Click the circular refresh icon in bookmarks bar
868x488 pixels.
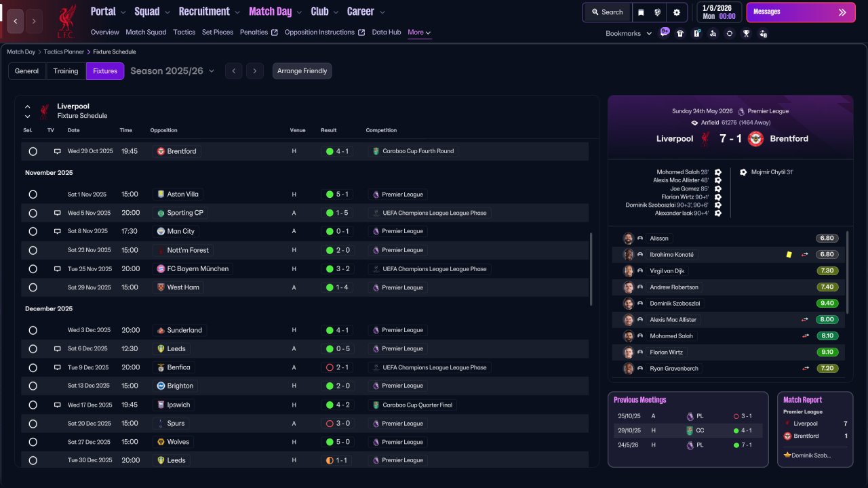coord(729,33)
